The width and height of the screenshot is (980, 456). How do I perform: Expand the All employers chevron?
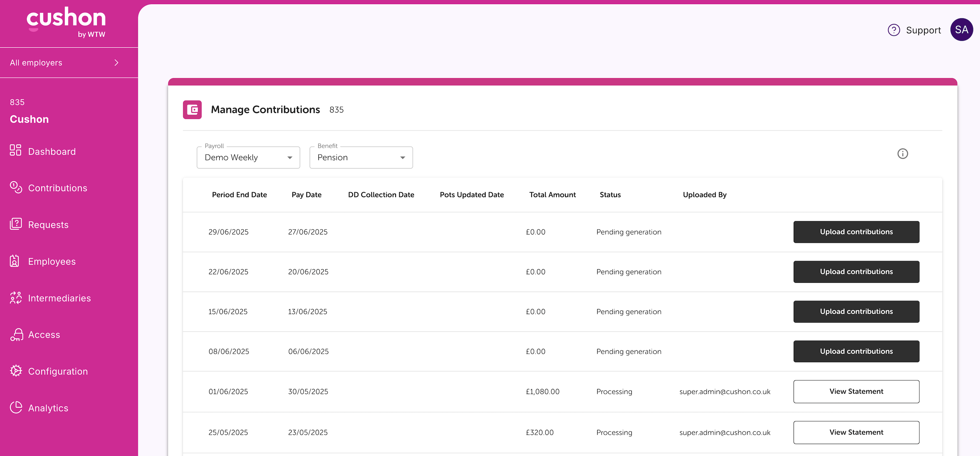coord(117,63)
